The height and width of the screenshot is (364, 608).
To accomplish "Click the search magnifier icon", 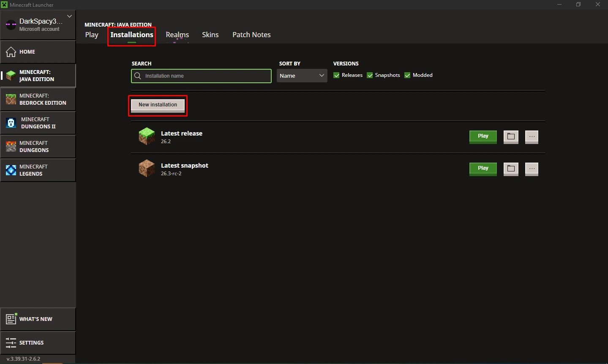I will (138, 76).
